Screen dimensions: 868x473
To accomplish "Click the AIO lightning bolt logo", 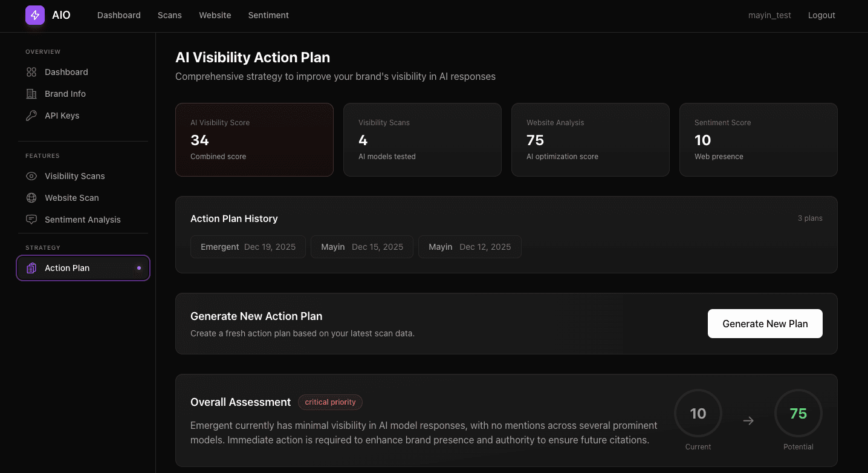I will point(35,15).
